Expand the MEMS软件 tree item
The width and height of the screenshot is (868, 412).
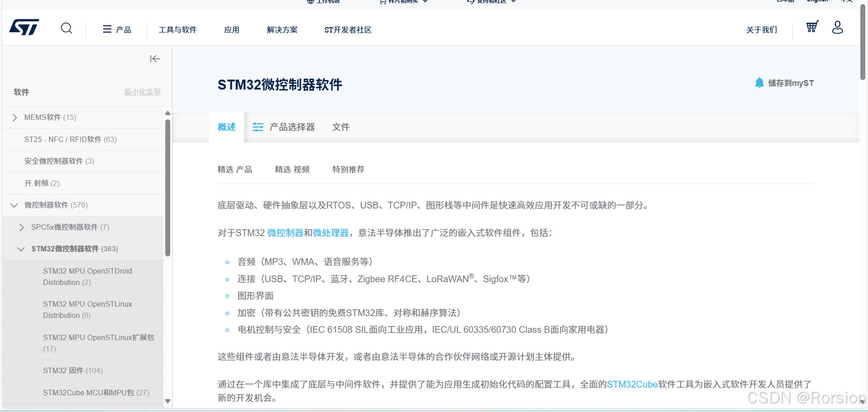click(x=15, y=118)
